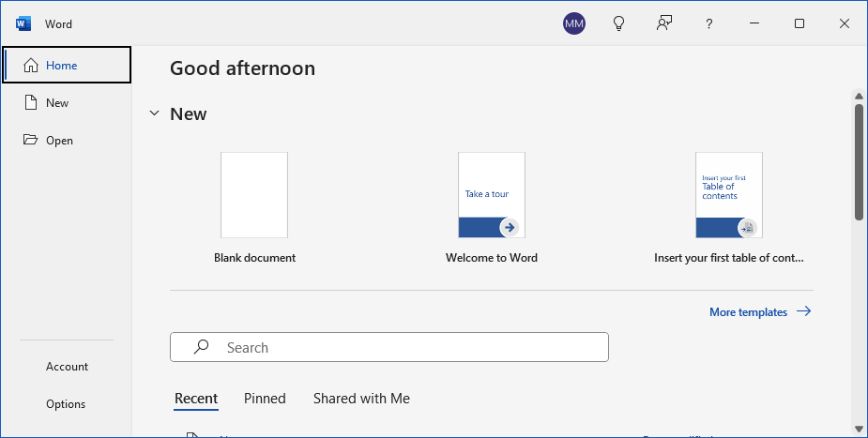Image resolution: width=868 pixels, height=438 pixels.
Task: Click inside the Search input field
Action: click(389, 347)
